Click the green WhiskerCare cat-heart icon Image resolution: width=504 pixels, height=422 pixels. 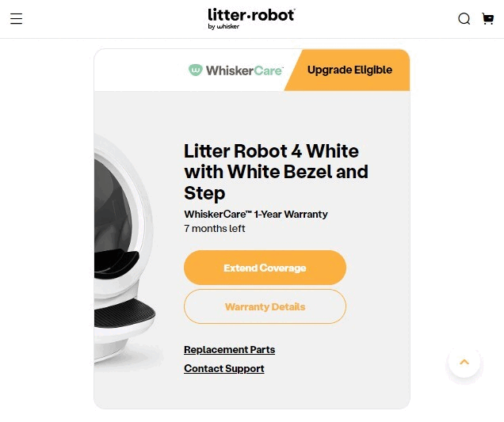click(x=196, y=70)
